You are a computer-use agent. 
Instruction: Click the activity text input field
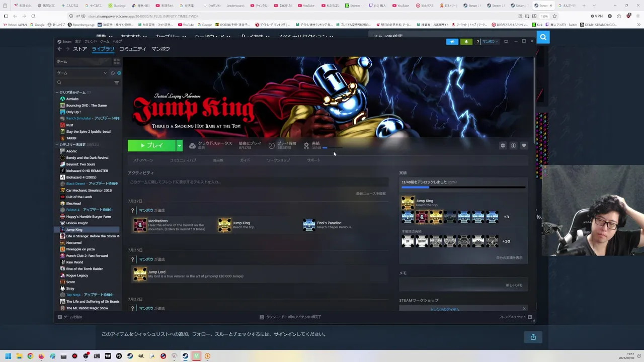click(258, 182)
